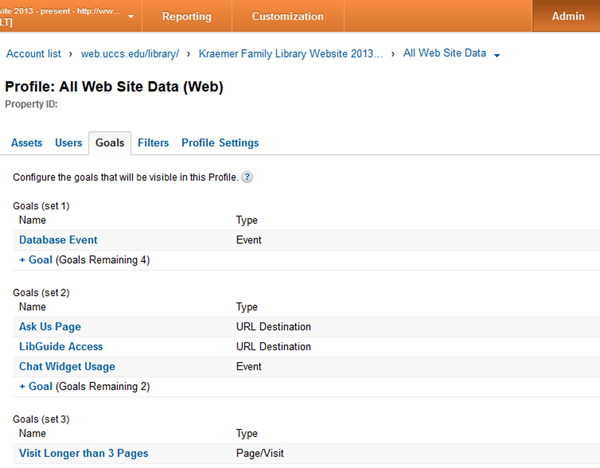600x468 pixels.
Task: Open the Chat Widget Usage goal
Action: (x=67, y=367)
